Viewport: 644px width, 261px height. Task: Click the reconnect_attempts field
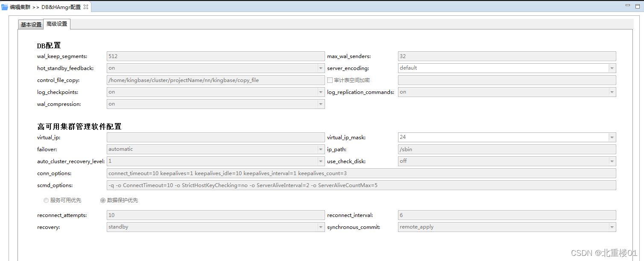(216, 215)
